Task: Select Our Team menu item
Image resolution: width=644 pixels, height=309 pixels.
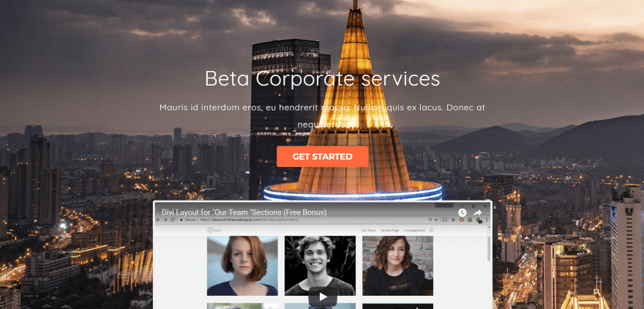Action: 368,231
